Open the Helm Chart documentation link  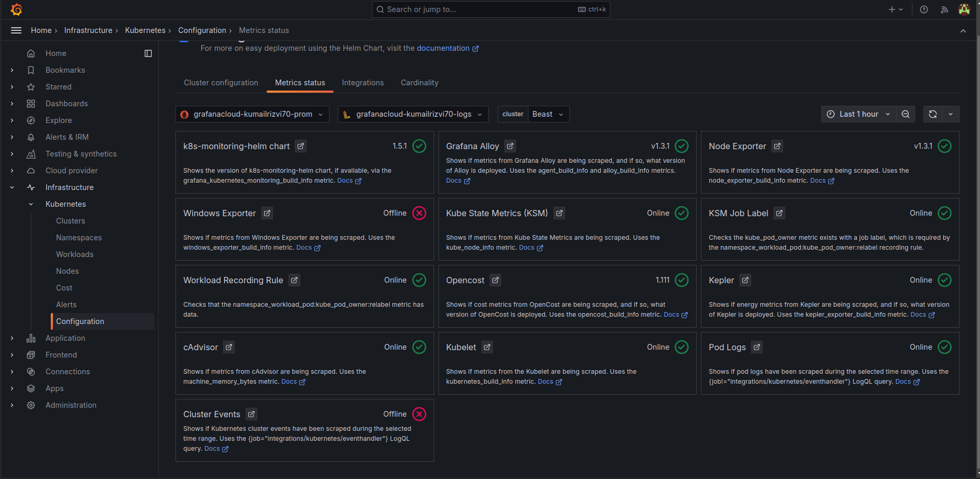pos(443,48)
